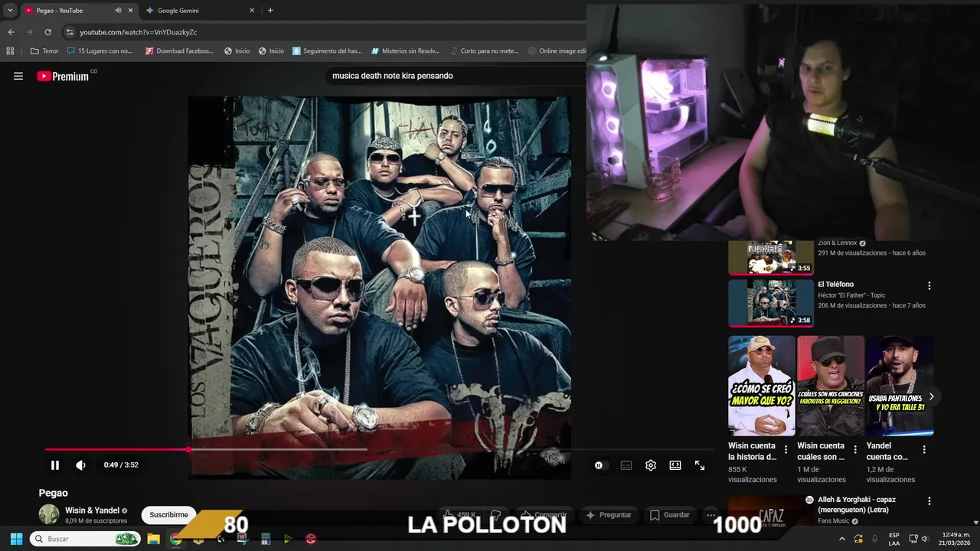Focus the YouTube search field

coord(456,76)
